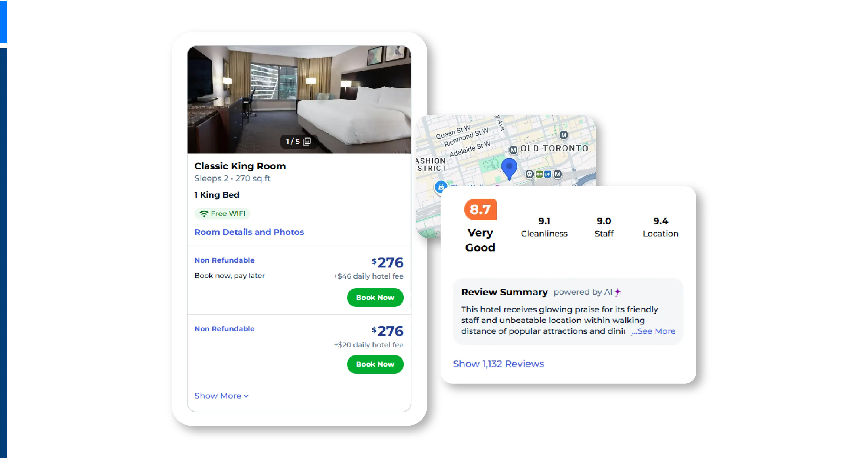Open the photo gallery icon on room image
Screen dimensions: 868x458
pyautogui.click(x=307, y=141)
